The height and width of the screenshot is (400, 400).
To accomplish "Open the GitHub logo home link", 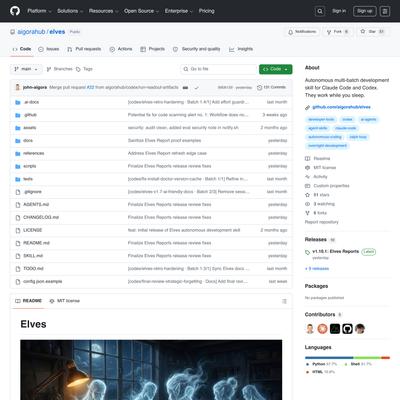I will coord(15,11).
